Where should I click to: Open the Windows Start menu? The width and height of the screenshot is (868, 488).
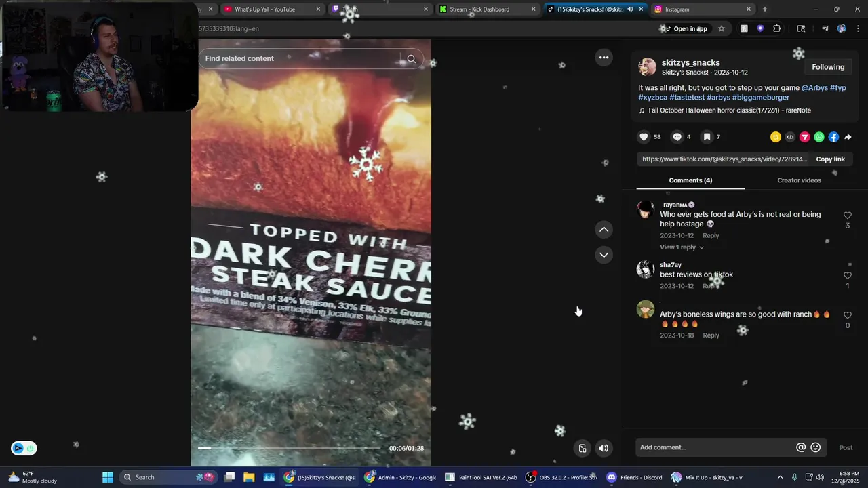(x=108, y=477)
